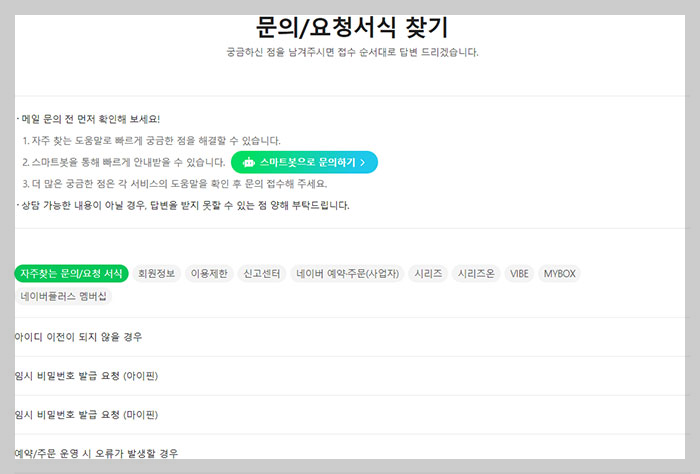
Task: Open the MYBOX category
Action: pos(559,274)
